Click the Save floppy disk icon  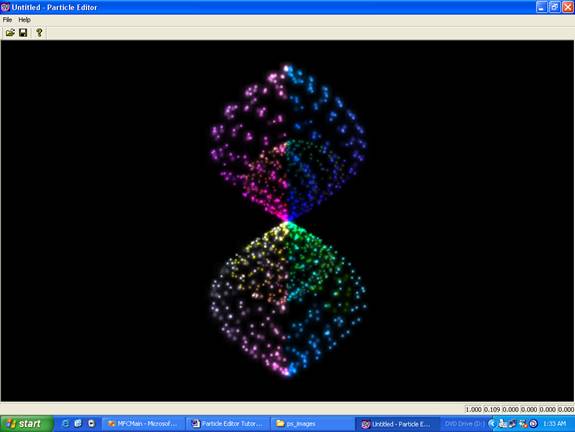[23, 33]
